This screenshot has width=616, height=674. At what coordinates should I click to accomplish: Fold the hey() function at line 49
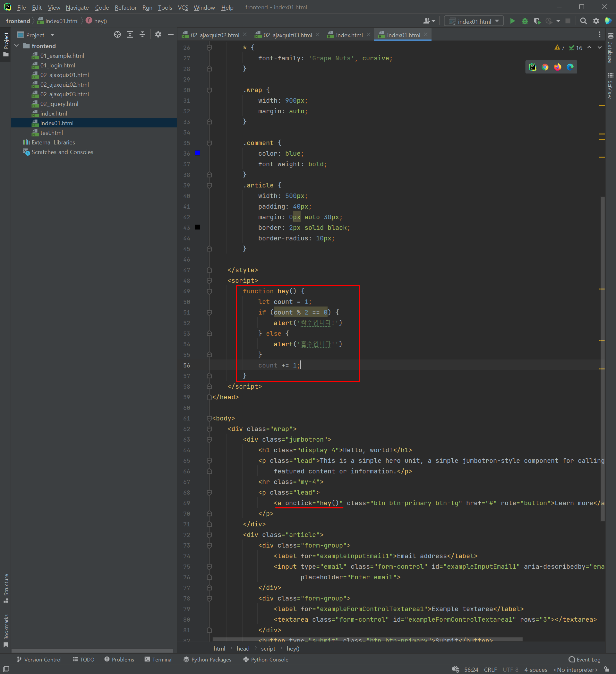tap(209, 291)
